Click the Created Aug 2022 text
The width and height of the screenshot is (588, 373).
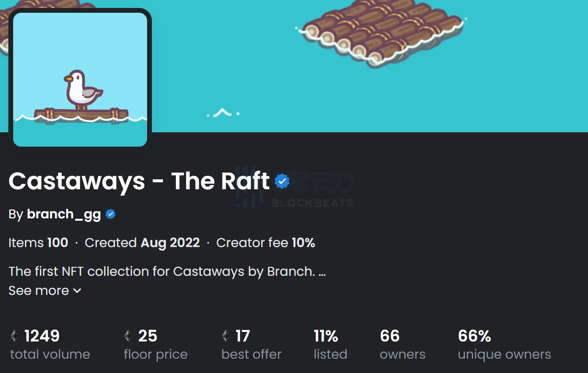click(x=142, y=243)
